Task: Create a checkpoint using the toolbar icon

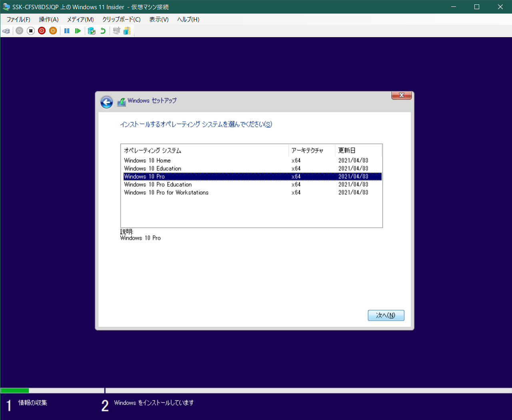Action: (x=92, y=31)
